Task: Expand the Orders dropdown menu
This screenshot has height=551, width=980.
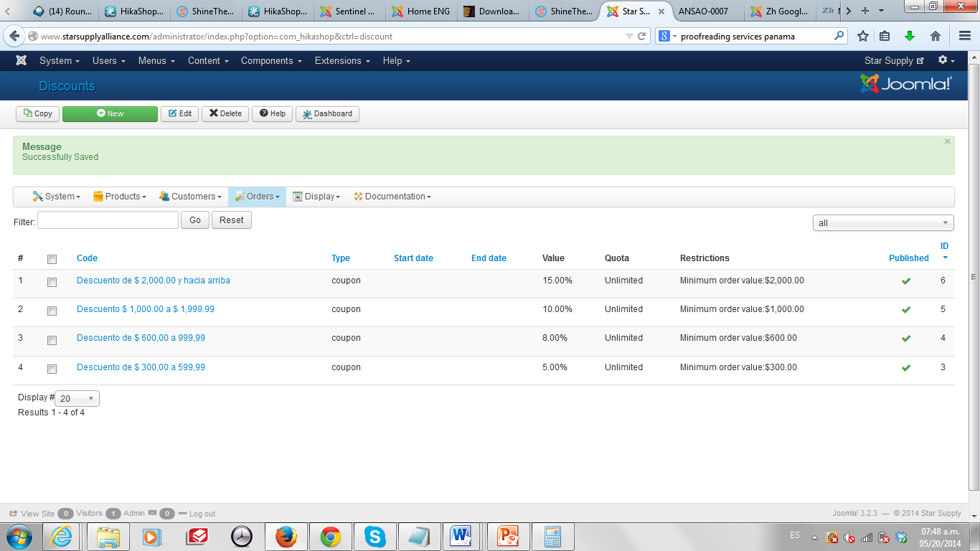Action: 257,197
